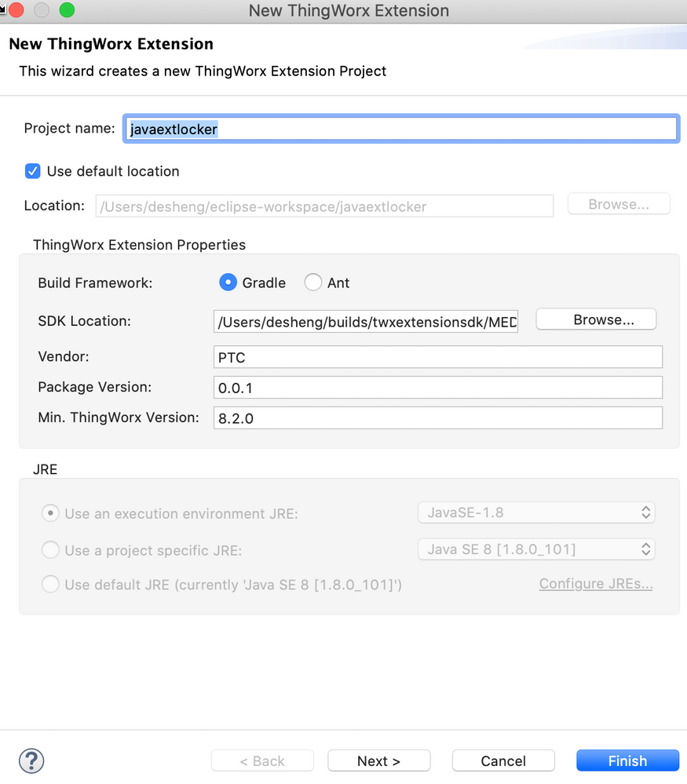Uncheck the Use default location checkbox
This screenshot has height=784, width=687.
coord(33,171)
